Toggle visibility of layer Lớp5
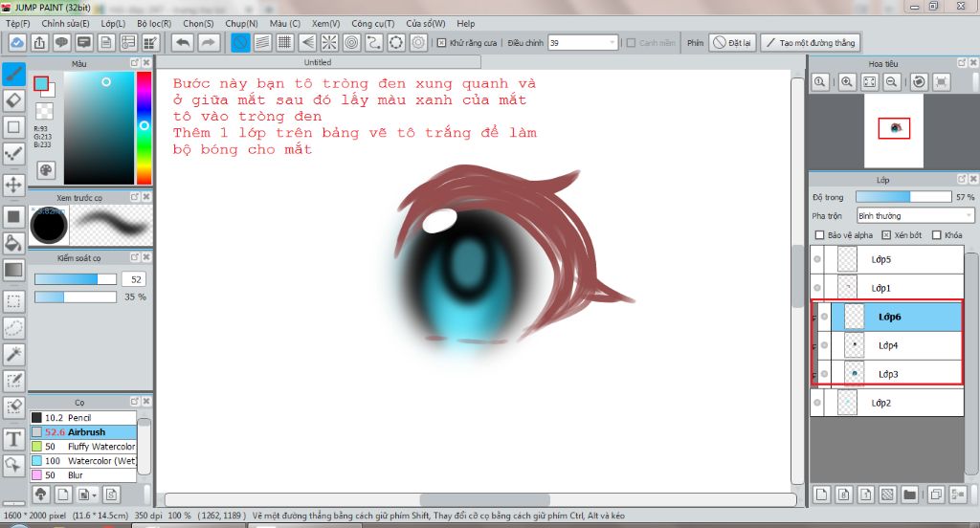Viewport: 980px width, 528px height. [817, 258]
